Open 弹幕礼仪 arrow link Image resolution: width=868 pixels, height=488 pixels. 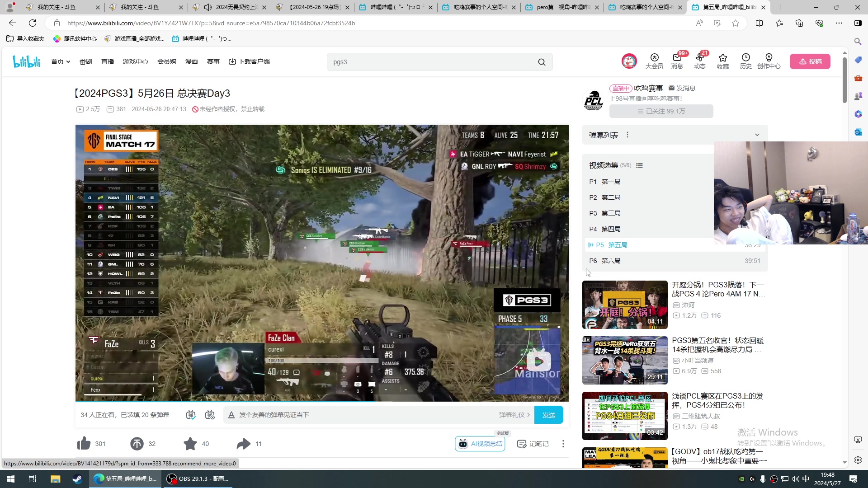(514, 415)
